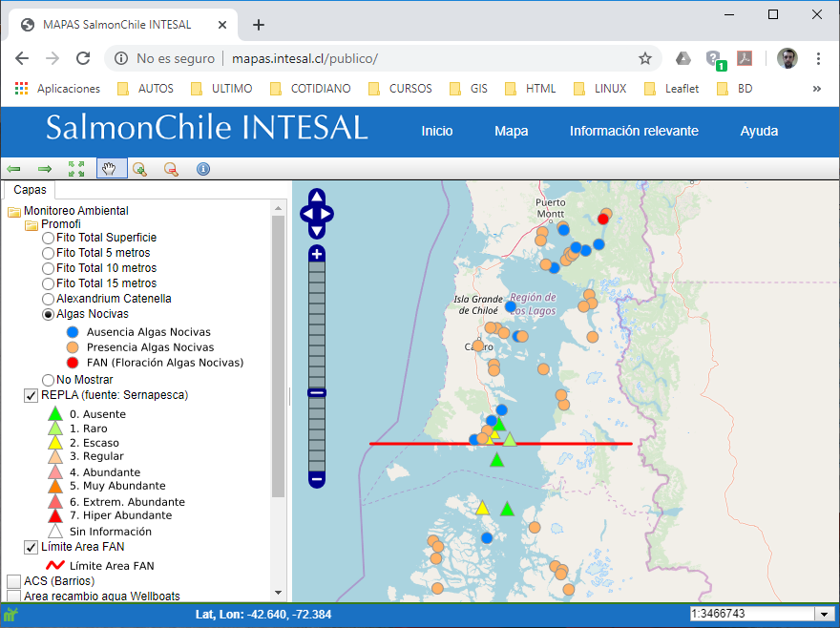The image size is (840, 628).
Task: Select the Algas Nocivas radio button
Action: pyautogui.click(x=49, y=314)
